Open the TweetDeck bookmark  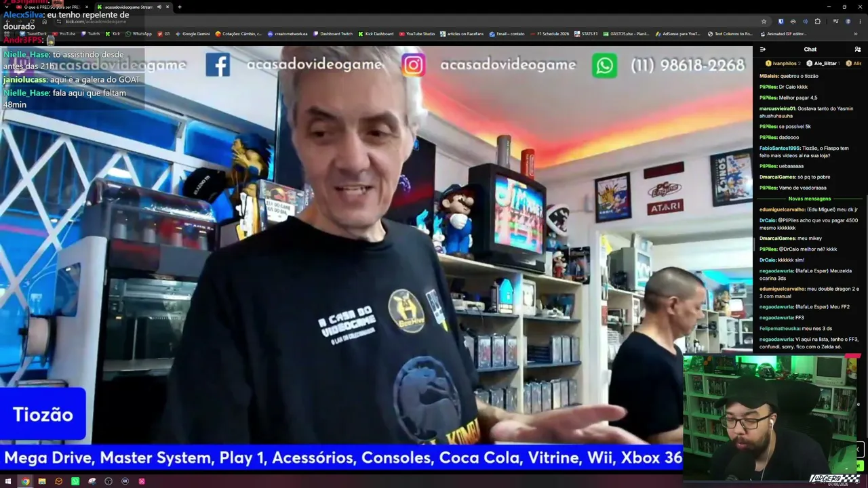[33, 33]
